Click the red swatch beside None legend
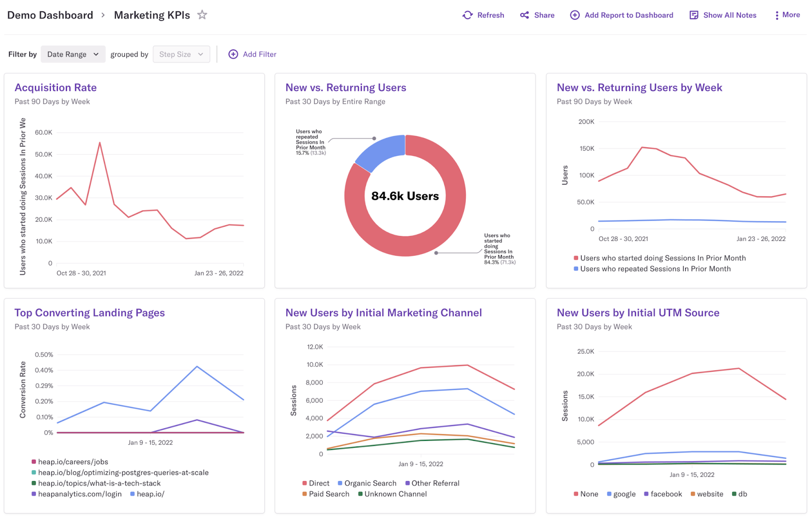Image resolution: width=812 pixels, height=519 pixels. tap(575, 494)
